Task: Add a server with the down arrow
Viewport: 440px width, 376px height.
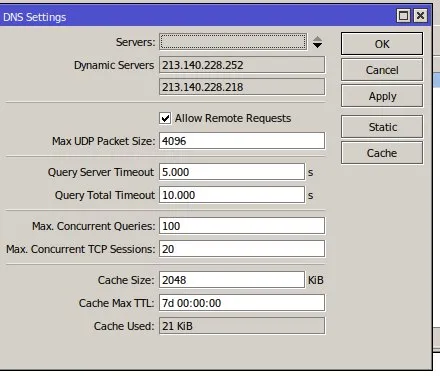Action: [317, 45]
